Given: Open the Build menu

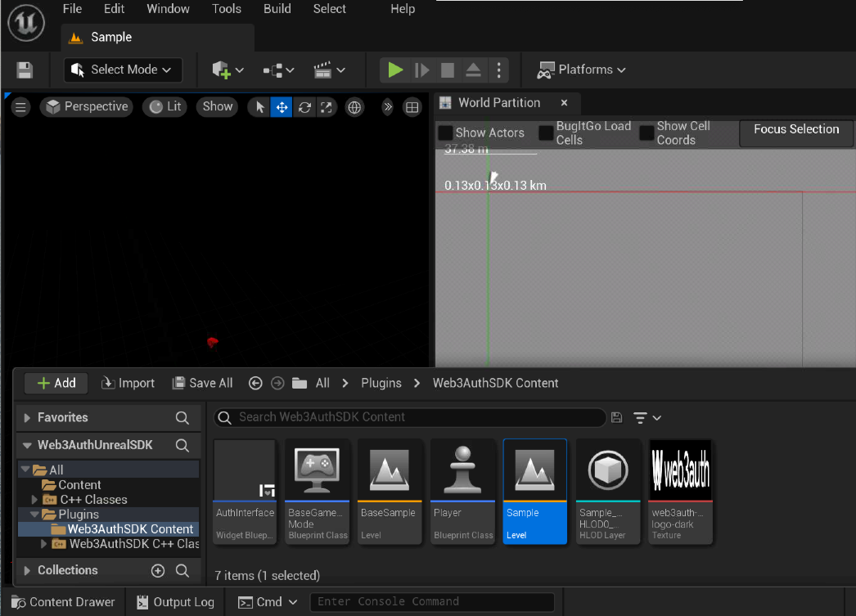Looking at the screenshot, I should (x=277, y=9).
